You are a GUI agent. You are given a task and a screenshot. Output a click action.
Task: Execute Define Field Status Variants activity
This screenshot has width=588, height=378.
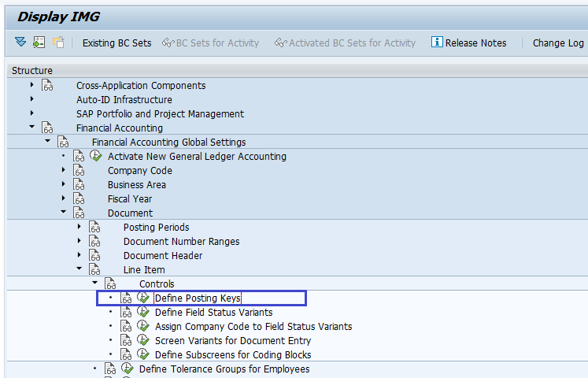pos(143,312)
